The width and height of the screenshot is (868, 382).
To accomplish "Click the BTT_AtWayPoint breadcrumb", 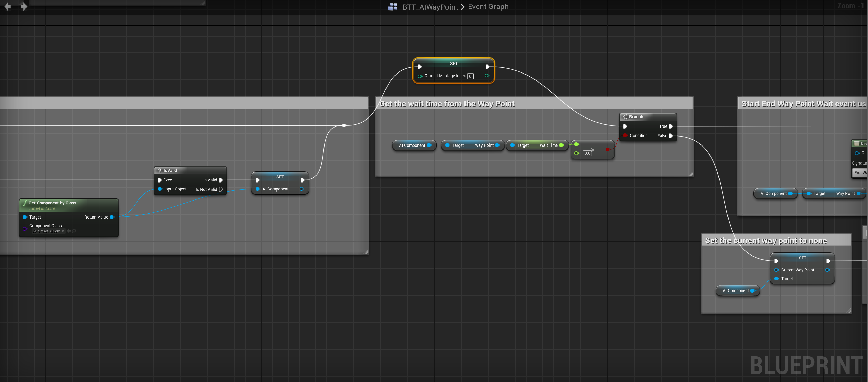I will (430, 7).
